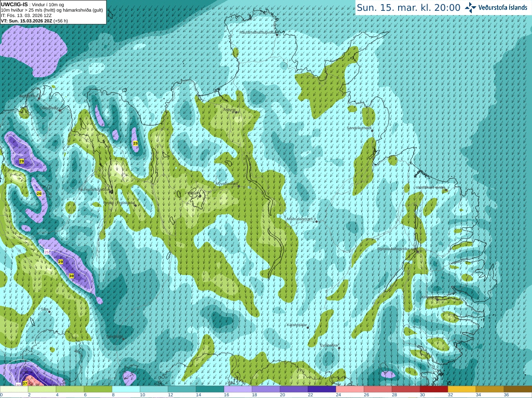This screenshot has width=532, height=398.
Task: Click the white 25 contour label
Action: [47, 252]
